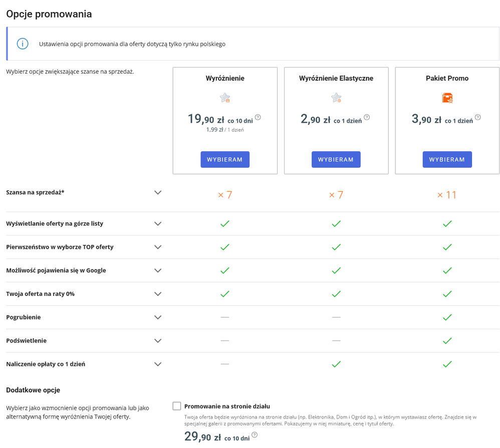Expand Naliczenie opłaty co 1 dzień row

point(158,364)
